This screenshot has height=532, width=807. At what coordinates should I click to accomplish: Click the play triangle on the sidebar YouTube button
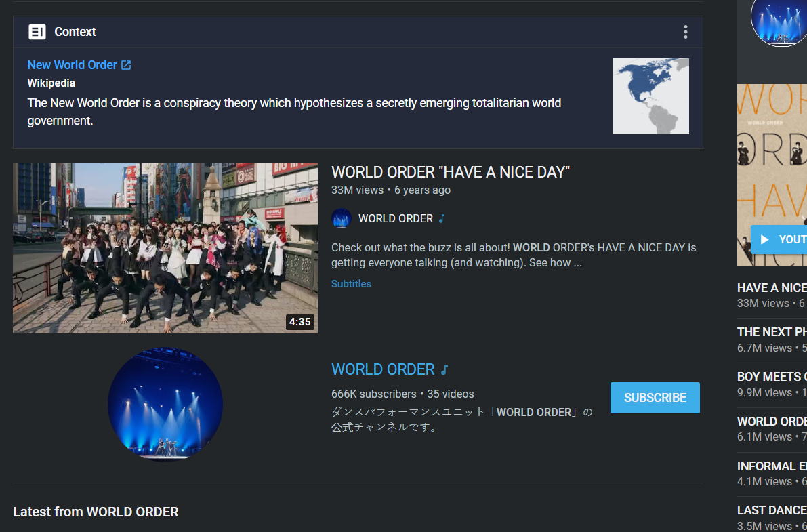point(764,239)
